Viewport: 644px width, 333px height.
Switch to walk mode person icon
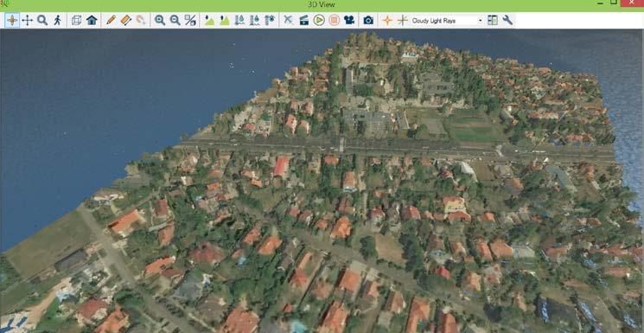pyautogui.click(x=57, y=20)
